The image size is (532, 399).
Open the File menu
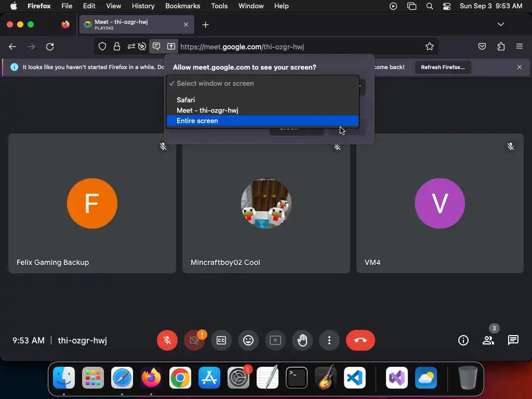67,6
